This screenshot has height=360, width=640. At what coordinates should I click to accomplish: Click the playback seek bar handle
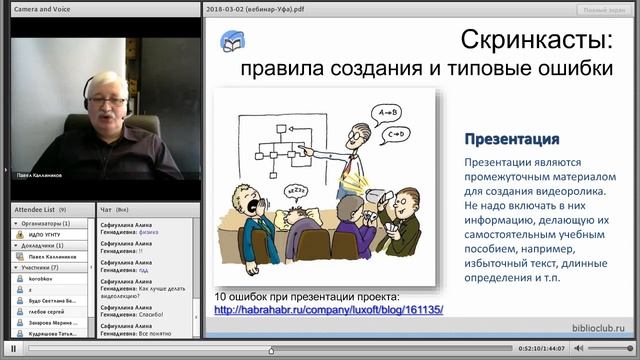271,350
